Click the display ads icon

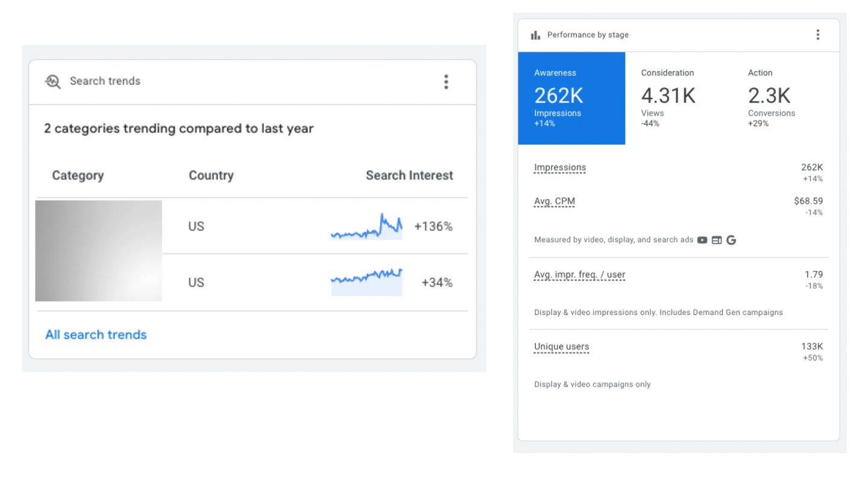click(717, 239)
